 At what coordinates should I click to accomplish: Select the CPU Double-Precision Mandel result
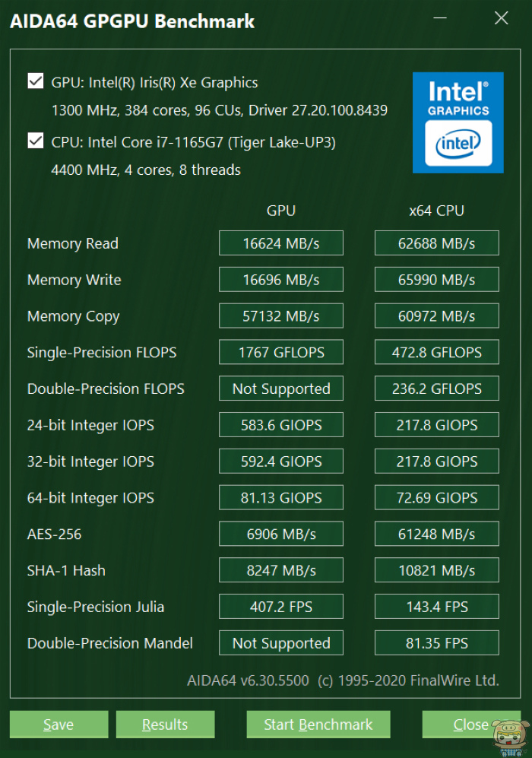[x=436, y=643]
